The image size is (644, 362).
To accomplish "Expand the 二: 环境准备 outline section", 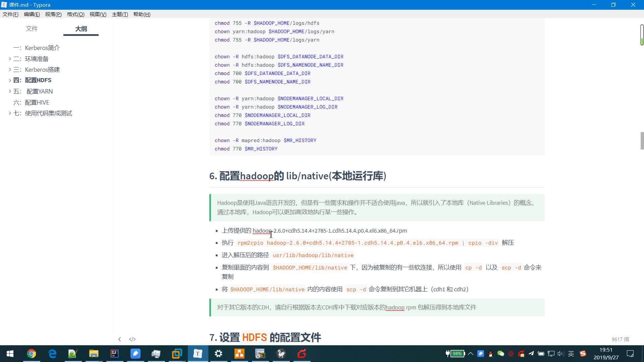I will (10, 59).
